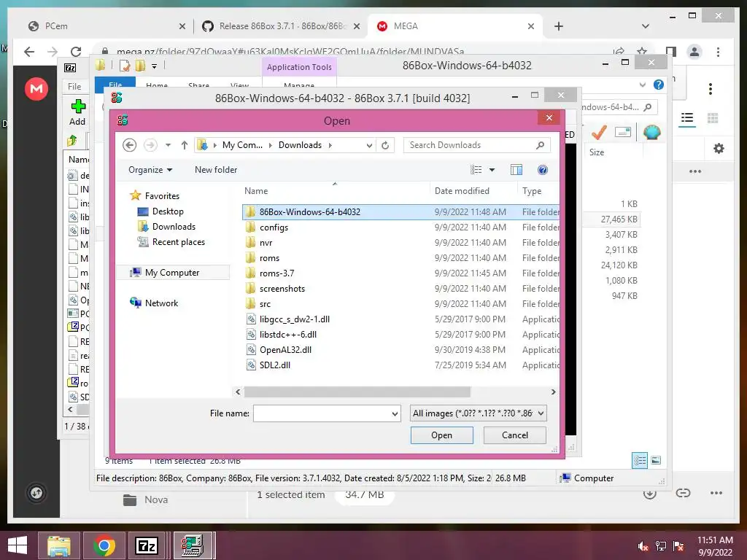Switch Explorer to details view in status bar
Screen dimensions: 747x560
(x=640, y=460)
